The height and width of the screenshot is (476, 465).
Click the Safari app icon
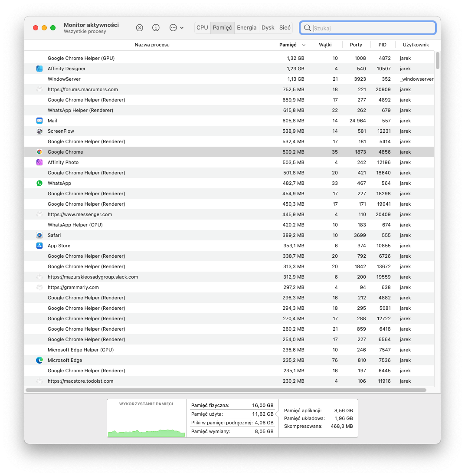point(39,235)
